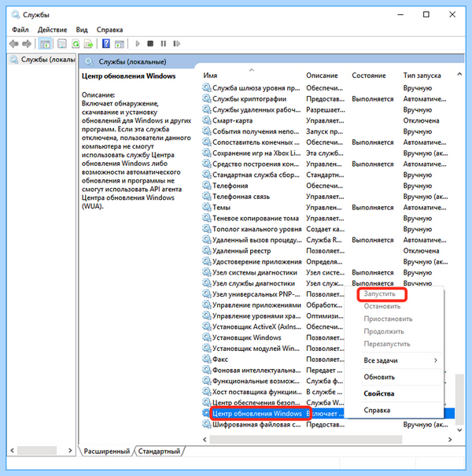Click the gear icon beside Удаленный реестр

click(207, 250)
